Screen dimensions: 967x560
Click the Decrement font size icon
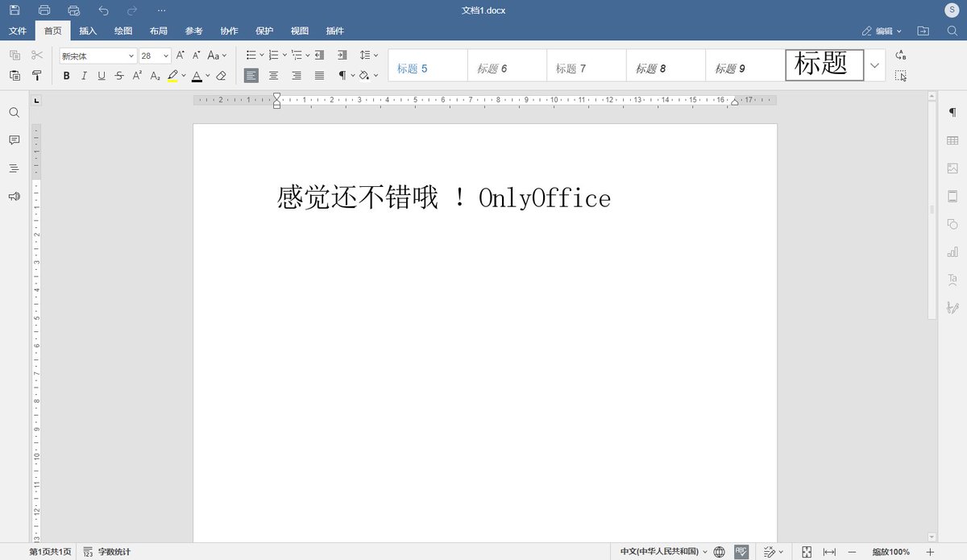197,55
